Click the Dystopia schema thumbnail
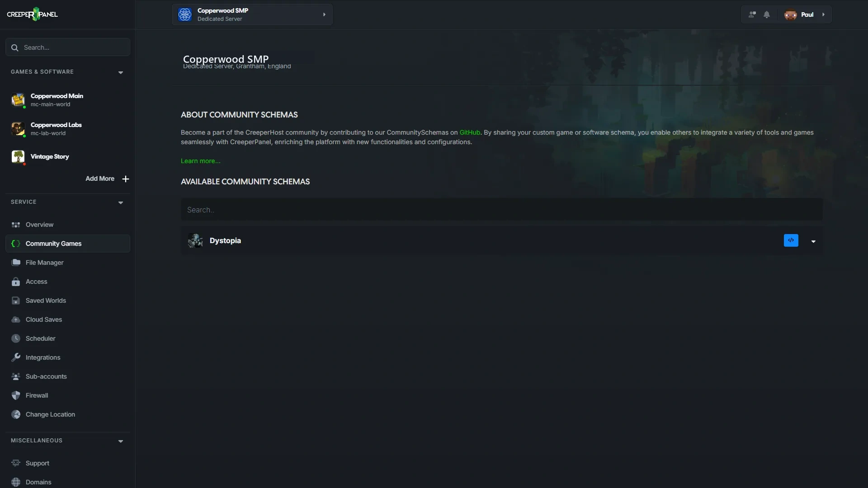This screenshot has height=488, width=868. coord(195,241)
